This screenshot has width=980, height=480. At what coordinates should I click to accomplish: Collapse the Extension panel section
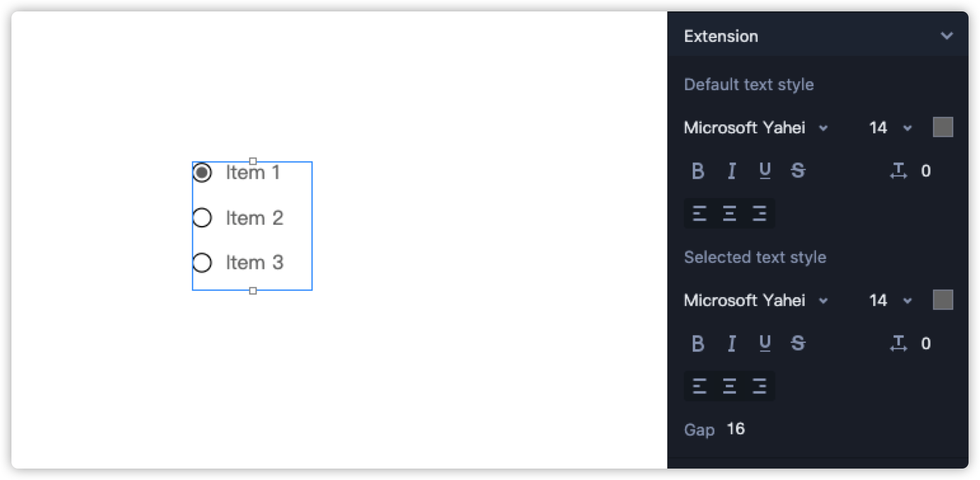pos(946,36)
